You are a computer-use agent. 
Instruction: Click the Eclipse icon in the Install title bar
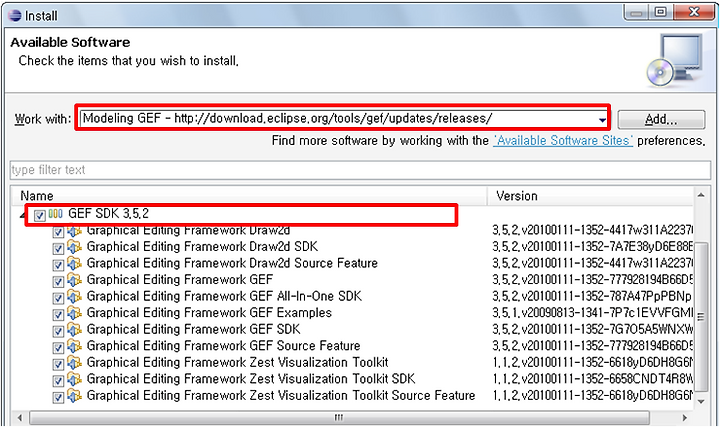14,15
